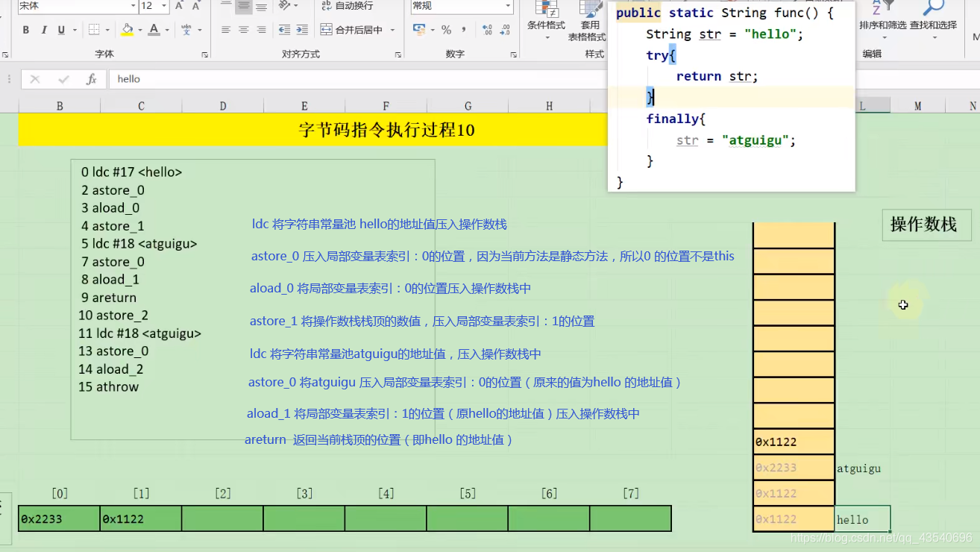Click code line 'return str;'
Viewport: 980px width, 552px height.
point(717,76)
